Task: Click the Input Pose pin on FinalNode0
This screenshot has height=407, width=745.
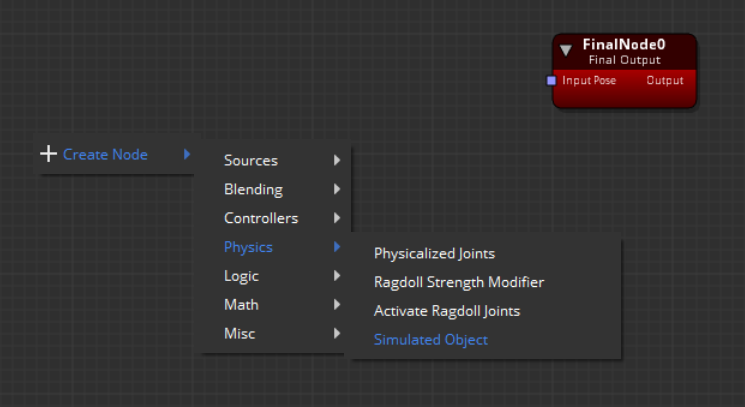Action: [x=551, y=80]
